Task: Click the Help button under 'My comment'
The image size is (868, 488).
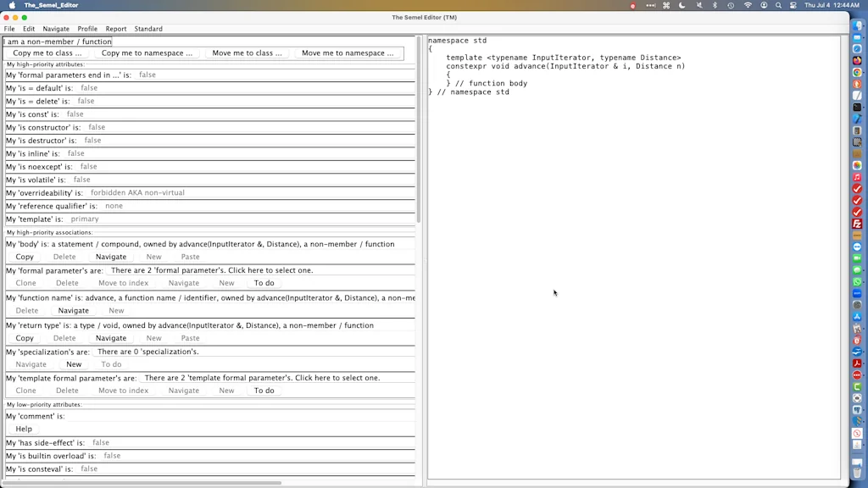Action: pyautogui.click(x=24, y=429)
